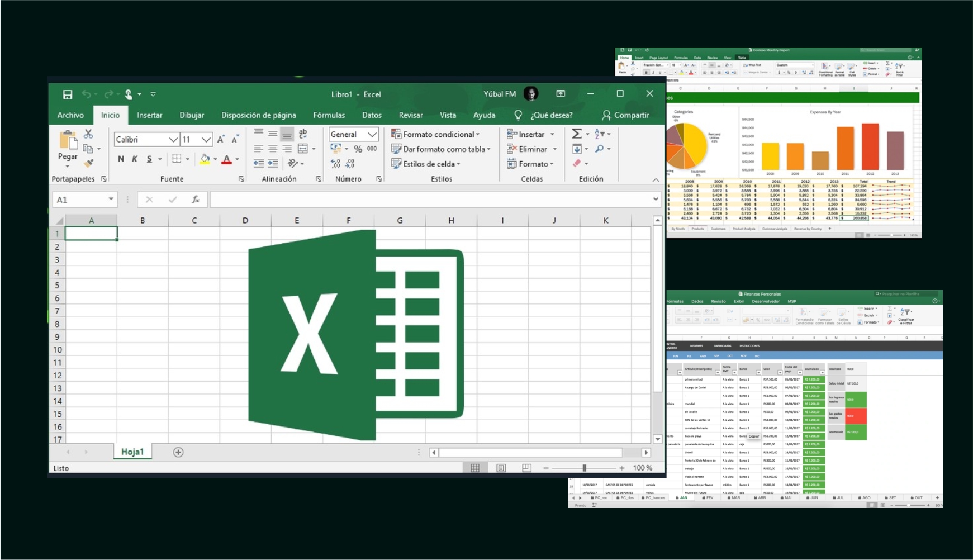Save the workbook with the floppy disk icon

tap(68, 94)
